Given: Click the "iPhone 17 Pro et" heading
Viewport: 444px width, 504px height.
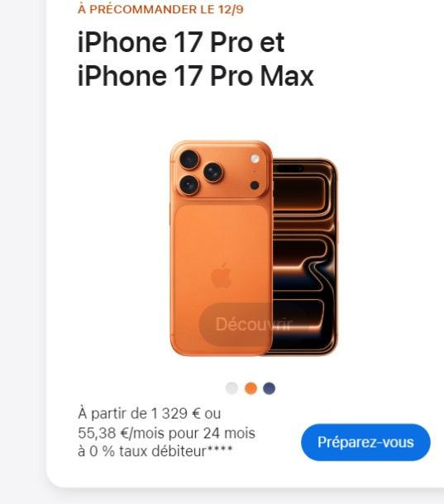Looking at the screenshot, I should click(181, 42).
